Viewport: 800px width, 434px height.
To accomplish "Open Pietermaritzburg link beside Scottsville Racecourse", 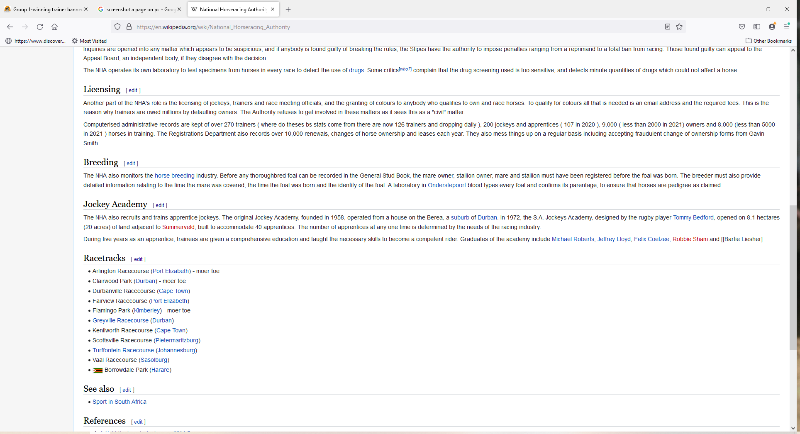I will point(177,340).
